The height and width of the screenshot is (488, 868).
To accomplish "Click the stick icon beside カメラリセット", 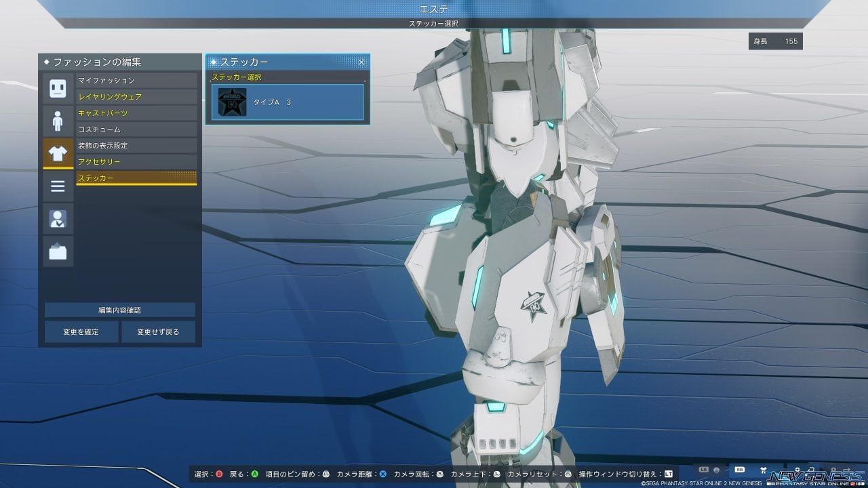I will coord(568,474).
